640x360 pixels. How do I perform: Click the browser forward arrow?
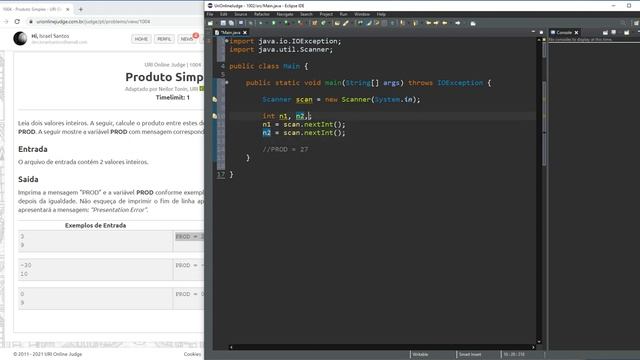tap(5, 21)
